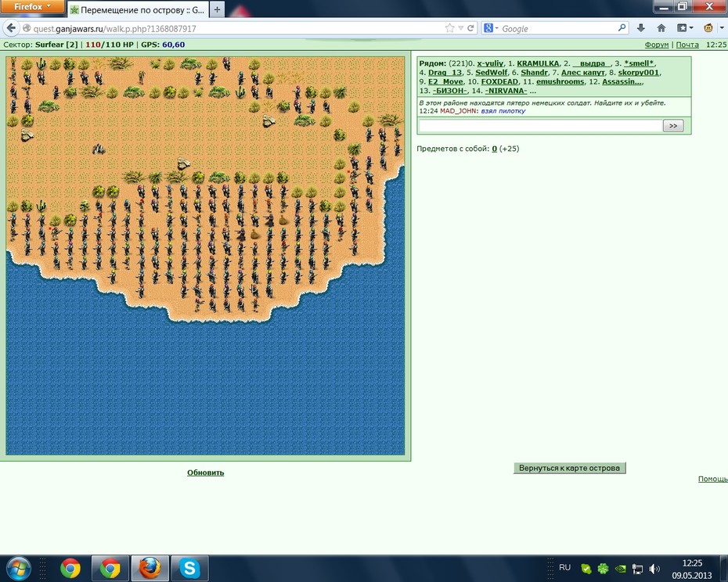Open the network connection tray icon
The height and width of the screenshot is (582, 728).
click(x=638, y=569)
